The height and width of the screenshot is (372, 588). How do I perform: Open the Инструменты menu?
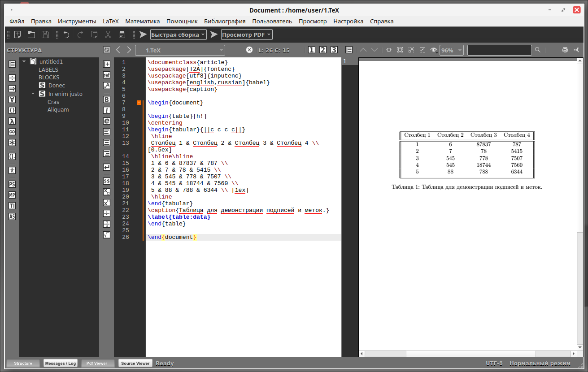click(x=77, y=21)
